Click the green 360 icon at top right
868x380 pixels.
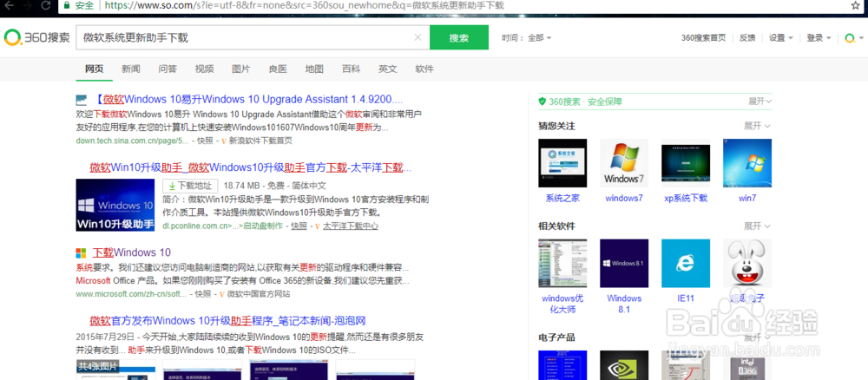point(849,38)
